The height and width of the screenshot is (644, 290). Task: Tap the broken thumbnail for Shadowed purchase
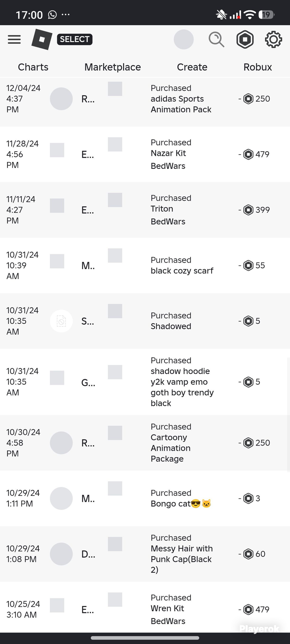click(x=61, y=321)
